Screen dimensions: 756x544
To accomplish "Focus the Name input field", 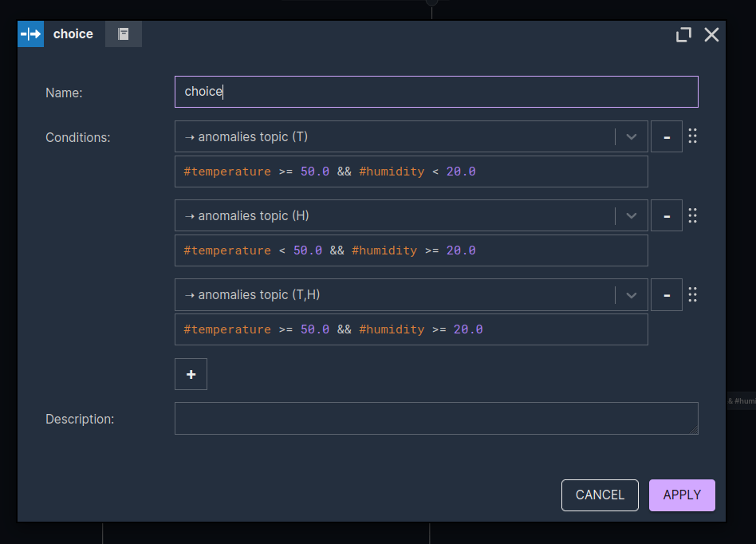I will [x=436, y=92].
